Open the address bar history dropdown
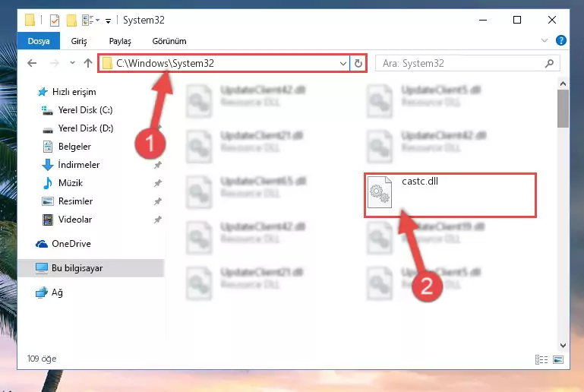The width and height of the screenshot is (584, 392). (343, 64)
